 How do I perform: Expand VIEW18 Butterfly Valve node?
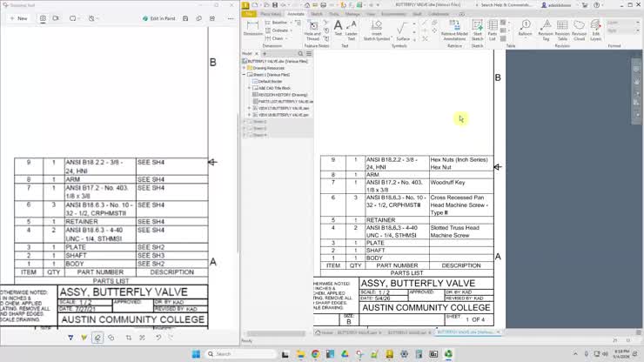pyautogui.click(x=249, y=115)
